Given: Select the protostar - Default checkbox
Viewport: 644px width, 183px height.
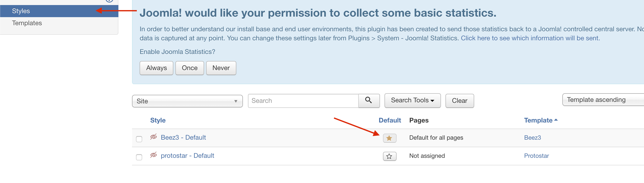Looking at the screenshot, I should point(139,157).
